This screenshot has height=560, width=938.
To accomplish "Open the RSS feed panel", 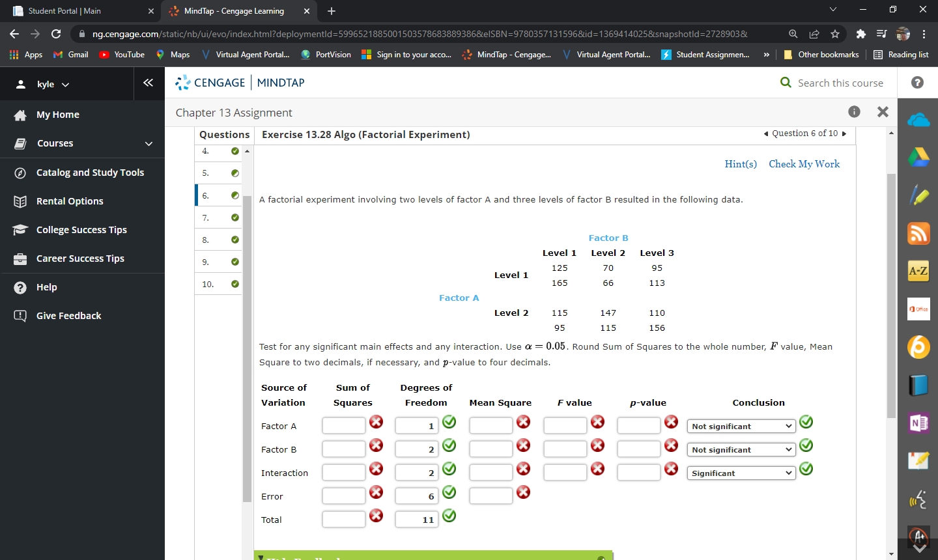I will point(918,233).
